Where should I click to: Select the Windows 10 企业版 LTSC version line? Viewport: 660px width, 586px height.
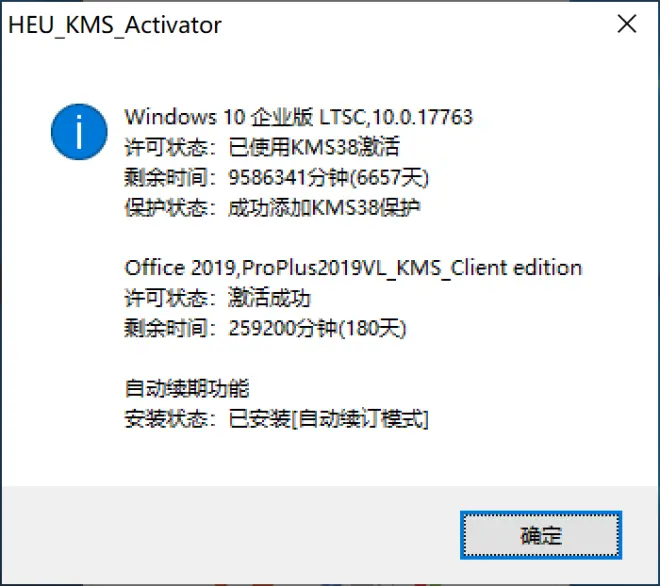coord(299,117)
